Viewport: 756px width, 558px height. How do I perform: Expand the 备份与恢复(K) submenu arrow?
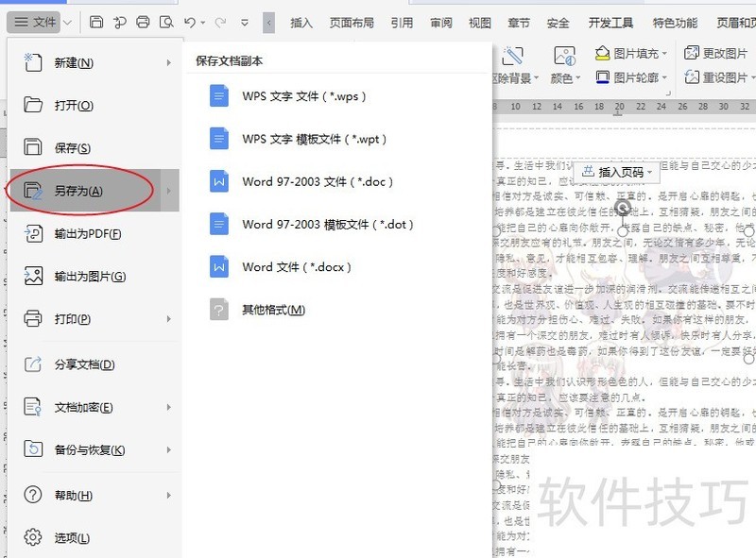(x=169, y=449)
